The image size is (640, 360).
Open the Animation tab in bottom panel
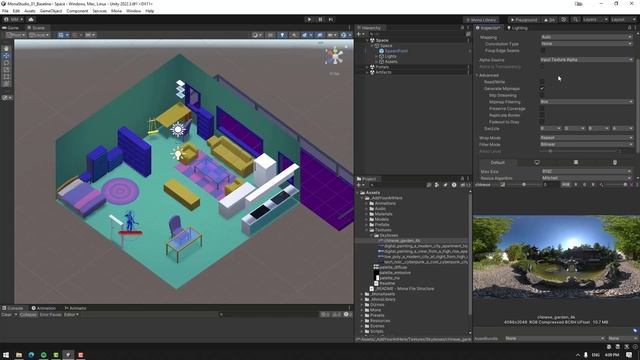[x=44, y=308]
